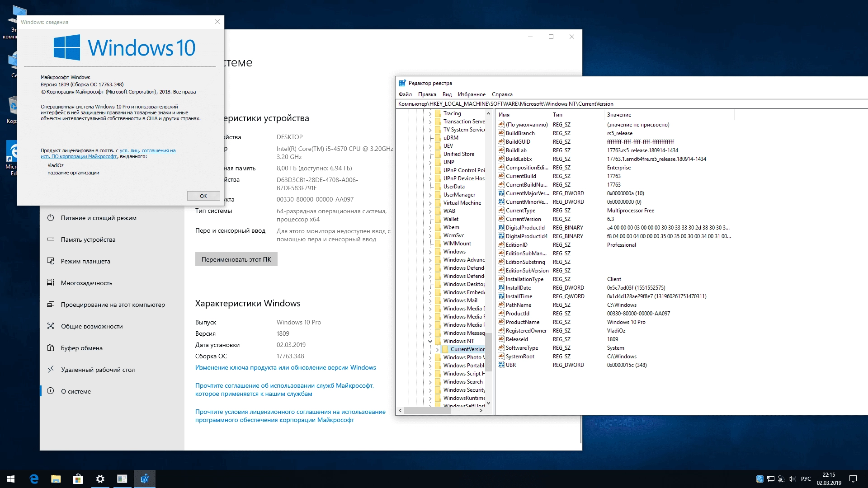Switch to the Settings app taskbar icon
The height and width of the screenshot is (488, 868).
pos(100,479)
